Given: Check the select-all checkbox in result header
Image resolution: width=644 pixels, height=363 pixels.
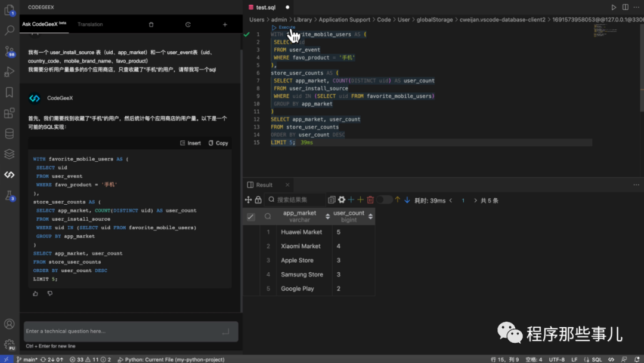Looking at the screenshot, I should coord(250,217).
